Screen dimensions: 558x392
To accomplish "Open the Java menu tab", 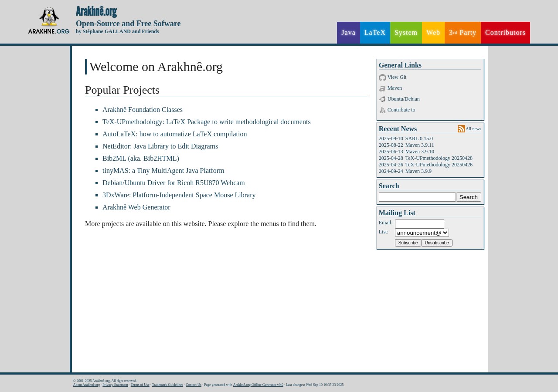I will point(348,33).
